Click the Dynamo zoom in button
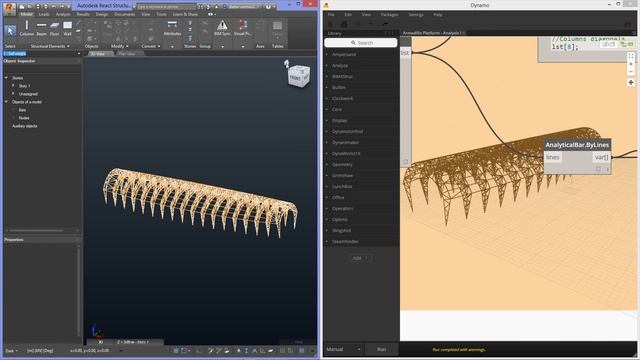 [x=631, y=64]
